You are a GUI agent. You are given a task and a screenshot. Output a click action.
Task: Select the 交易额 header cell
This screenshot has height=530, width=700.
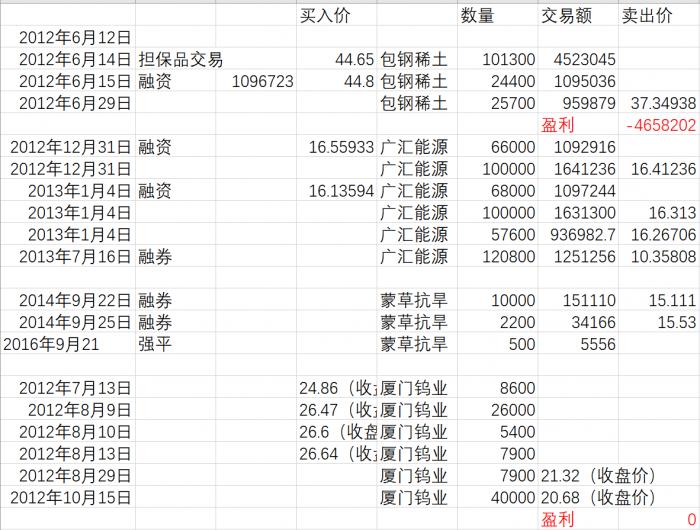point(578,15)
